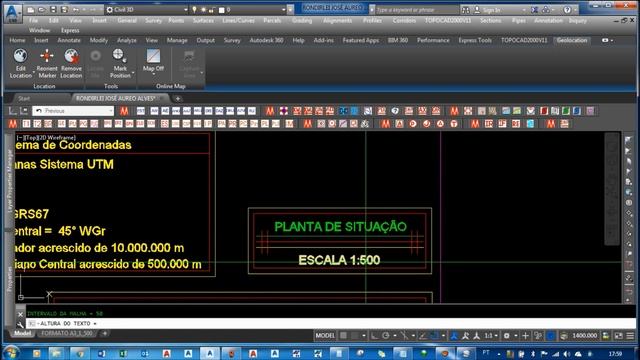Toggle snap mode in status bar
The width and height of the screenshot is (640, 360).
click(x=355, y=336)
